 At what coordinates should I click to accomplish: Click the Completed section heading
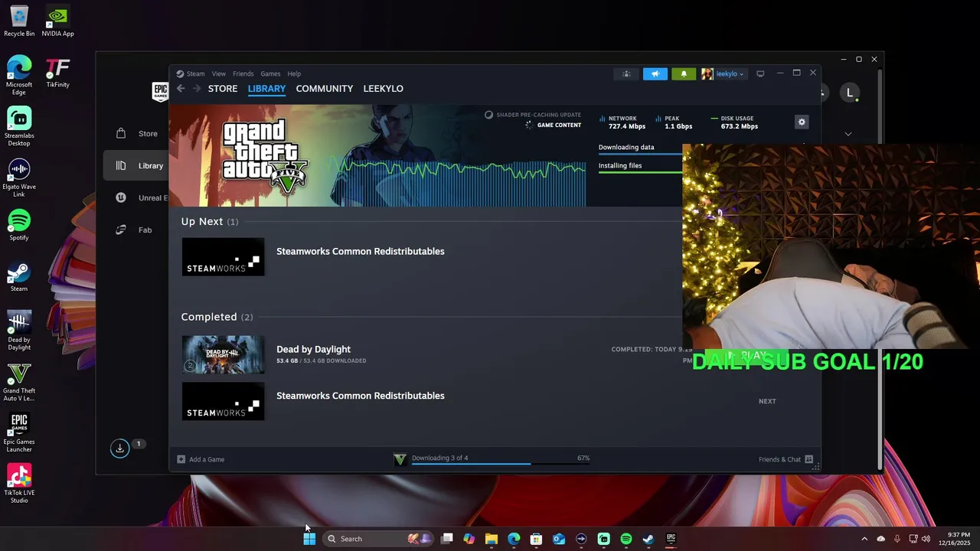pyautogui.click(x=217, y=317)
